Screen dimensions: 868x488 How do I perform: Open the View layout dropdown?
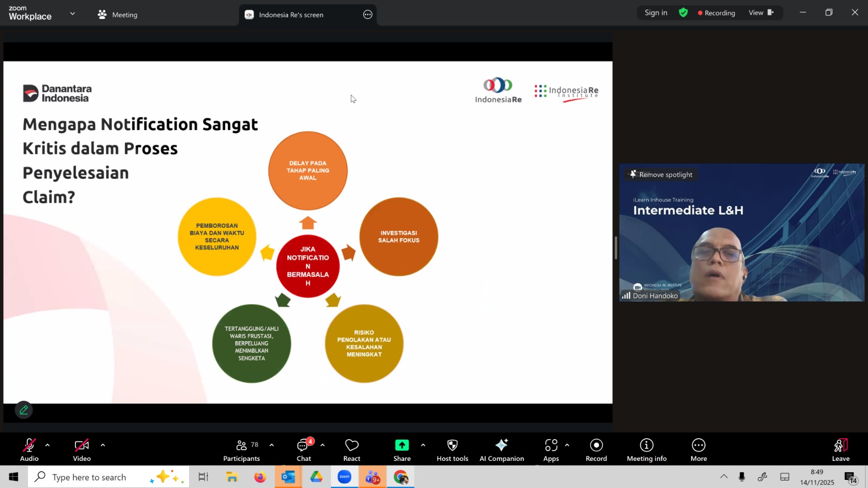click(761, 12)
